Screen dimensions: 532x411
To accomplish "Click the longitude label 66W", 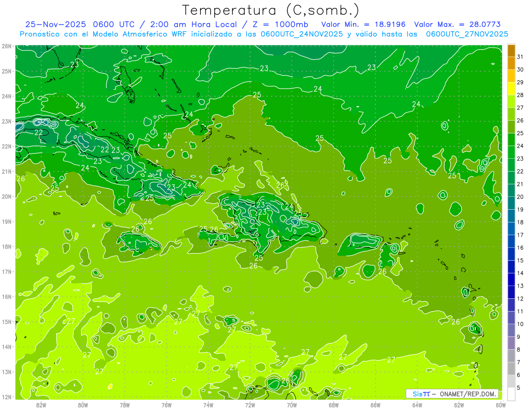I will coord(376,405).
